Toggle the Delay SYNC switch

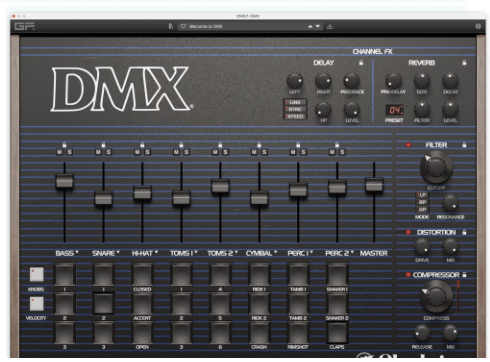pos(295,109)
